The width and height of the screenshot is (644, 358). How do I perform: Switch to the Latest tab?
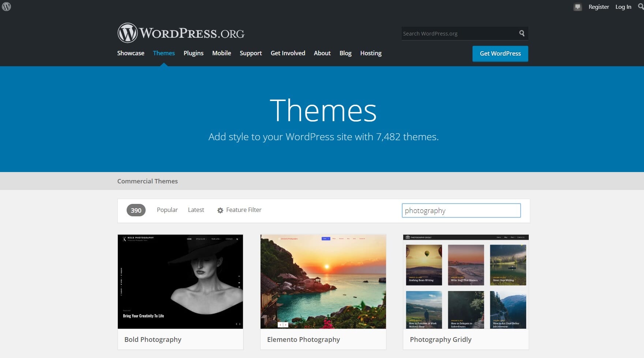[x=196, y=210]
